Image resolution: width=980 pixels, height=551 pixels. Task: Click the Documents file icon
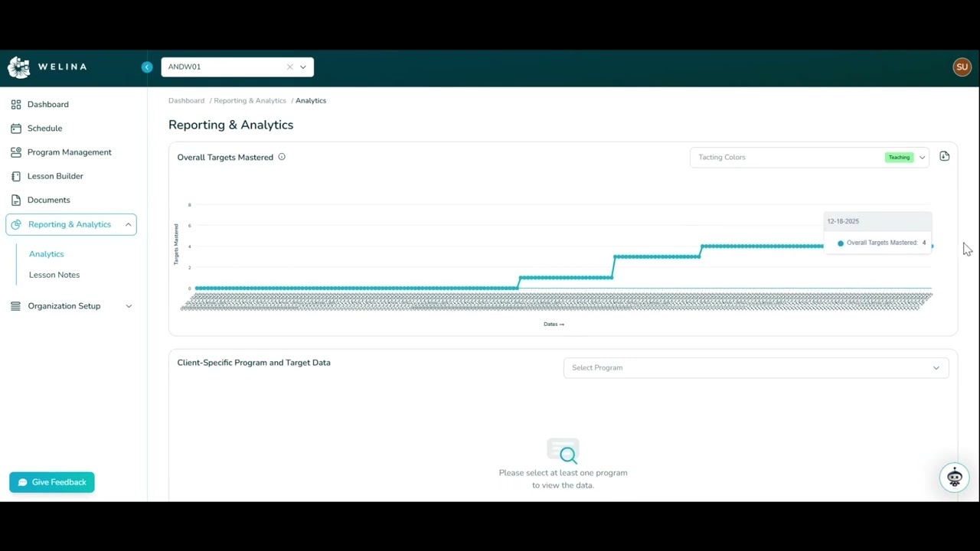click(16, 201)
